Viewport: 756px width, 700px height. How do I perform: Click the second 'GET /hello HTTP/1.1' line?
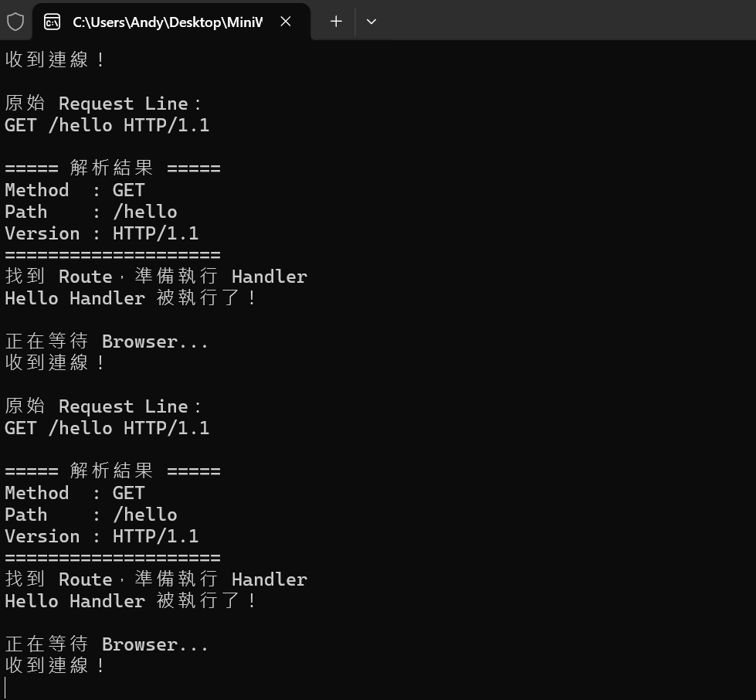click(x=107, y=428)
